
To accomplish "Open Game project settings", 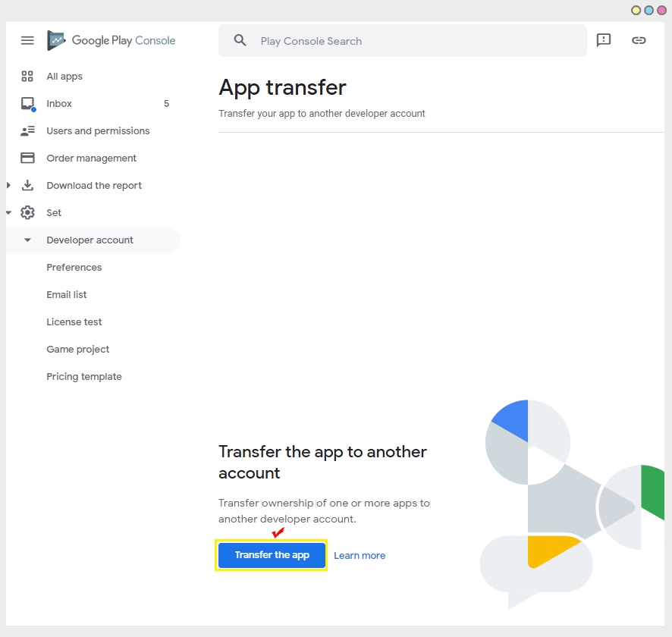I will [x=77, y=350].
